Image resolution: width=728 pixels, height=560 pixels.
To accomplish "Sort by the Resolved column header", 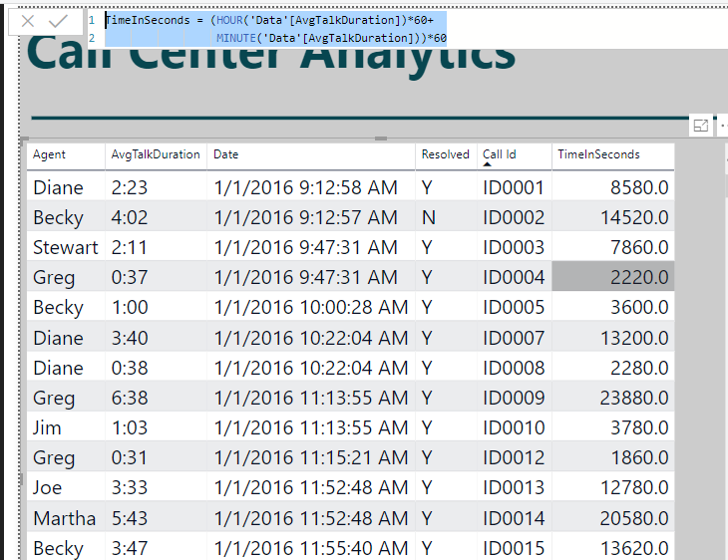I will (445, 154).
